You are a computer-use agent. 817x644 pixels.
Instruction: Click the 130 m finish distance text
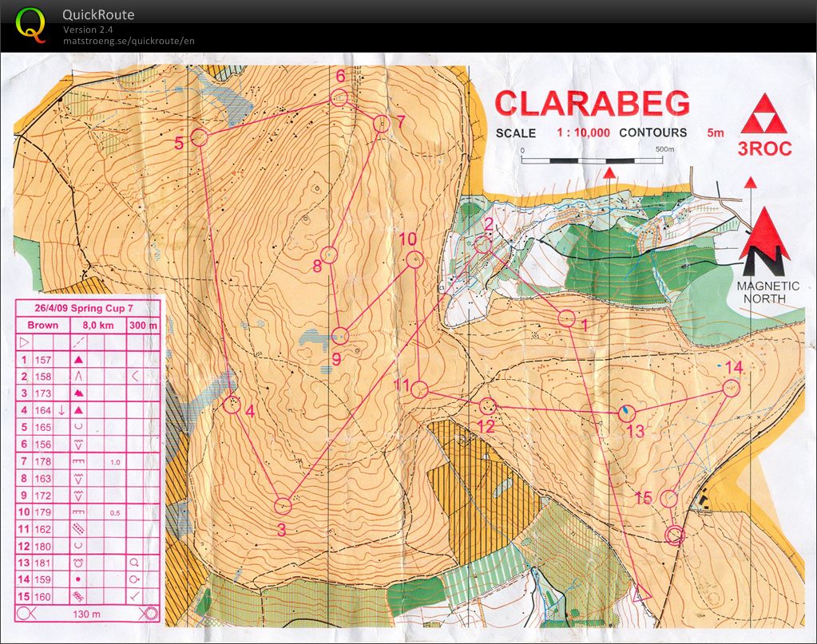(86, 614)
